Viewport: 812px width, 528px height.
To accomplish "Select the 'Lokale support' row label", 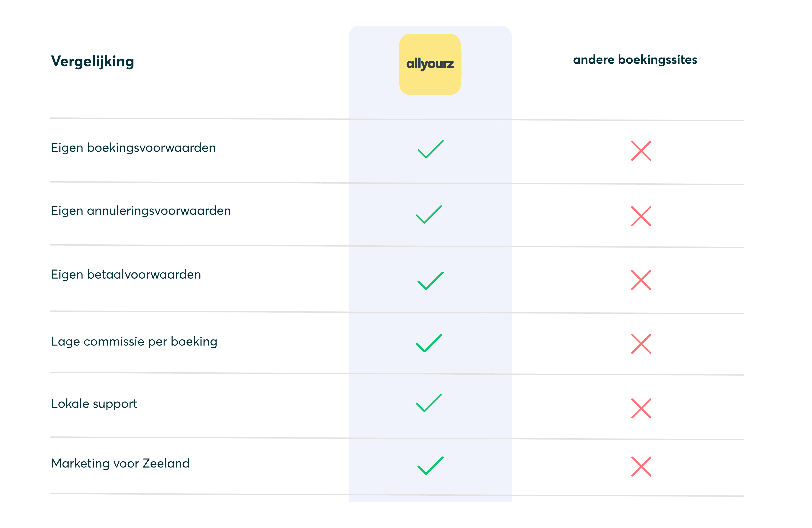I will [94, 403].
